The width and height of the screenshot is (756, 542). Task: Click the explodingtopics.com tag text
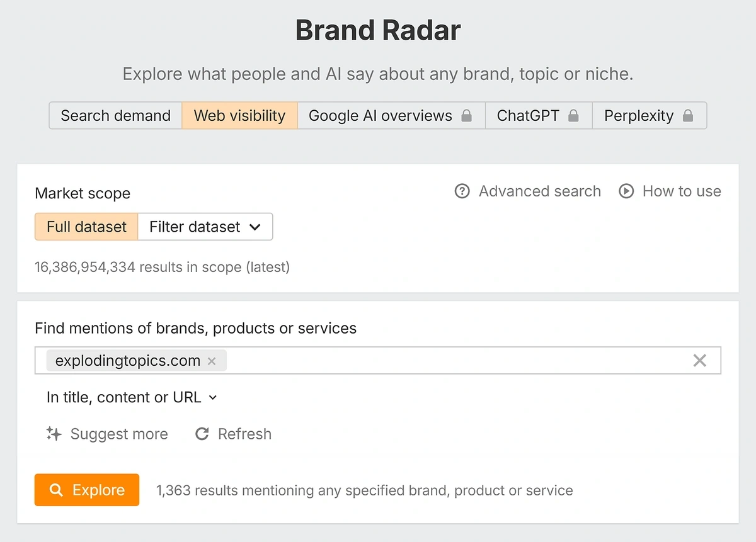pyautogui.click(x=128, y=361)
